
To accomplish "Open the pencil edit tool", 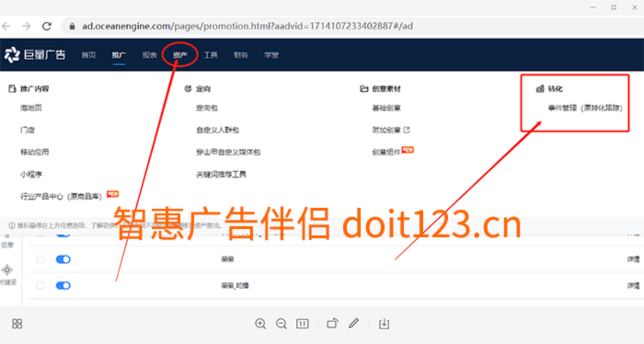I will pos(353,324).
